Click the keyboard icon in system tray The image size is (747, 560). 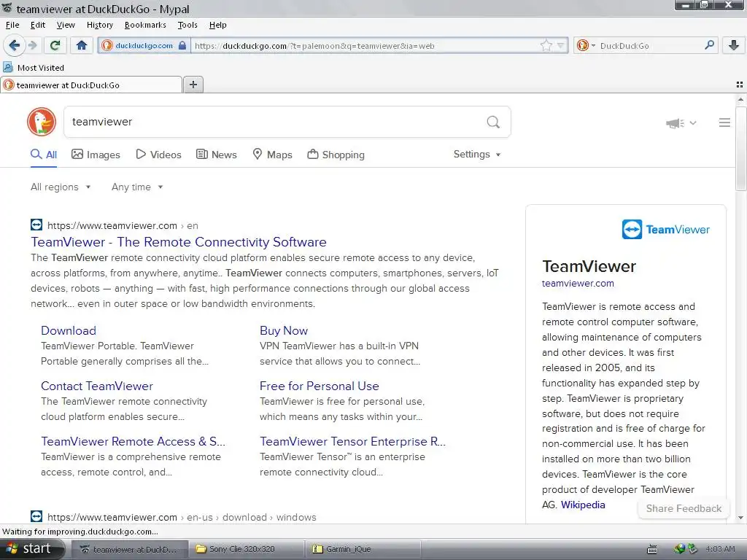651,549
